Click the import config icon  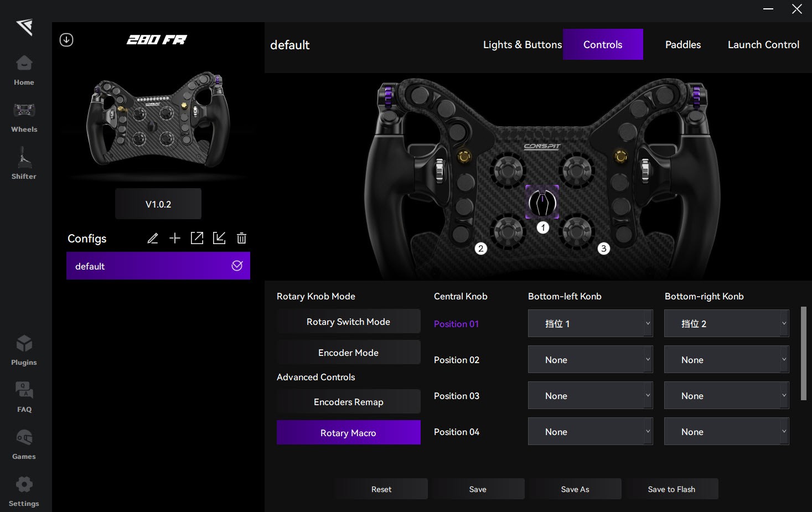coord(219,238)
